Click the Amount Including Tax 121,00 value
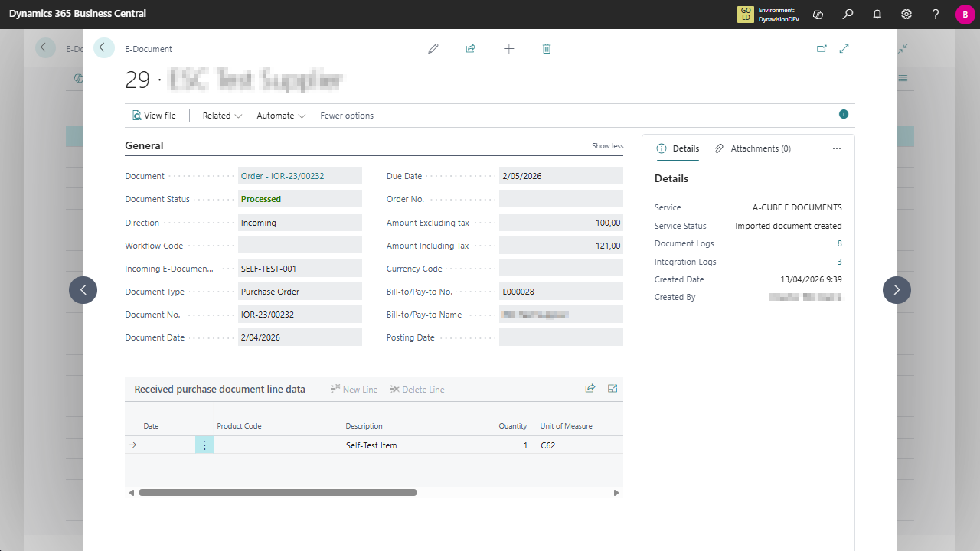 click(561, 246)
